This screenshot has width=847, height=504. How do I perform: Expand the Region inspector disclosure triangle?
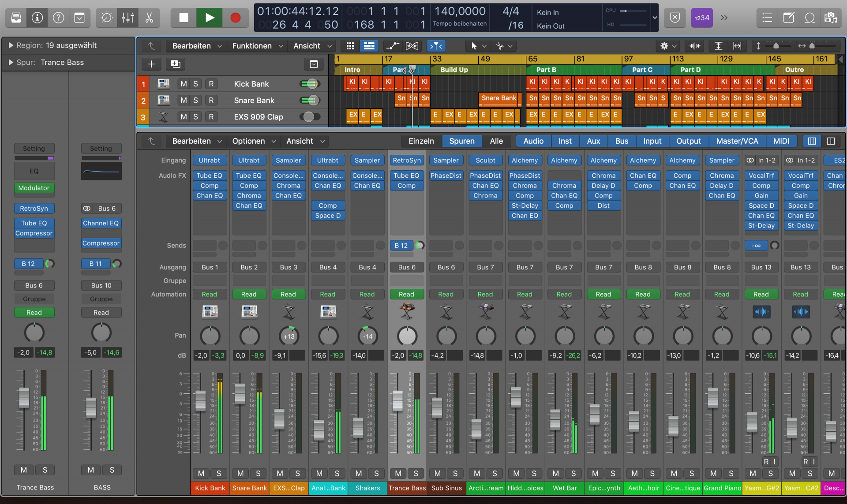[11, 45]
